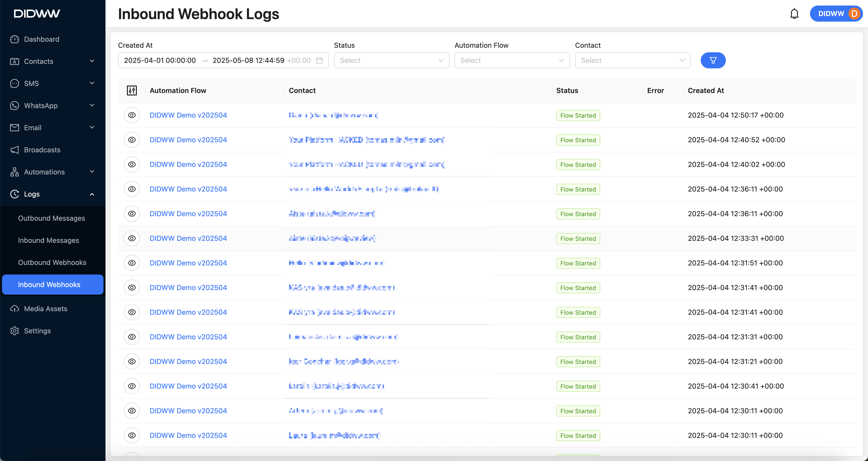Open the table column settings icon

[x=132, y=90]
